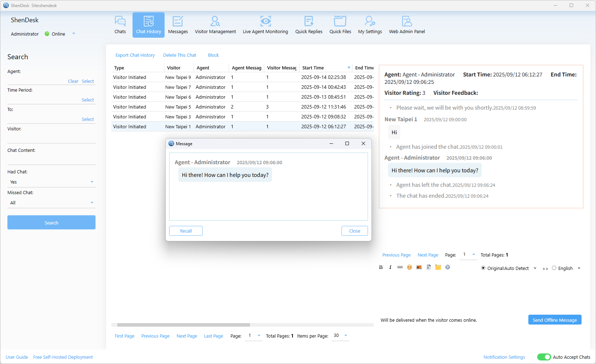The height and width of the screenshot is (364, 596).
Task: Open the Quick Replies panel
Action: point(308,25)
